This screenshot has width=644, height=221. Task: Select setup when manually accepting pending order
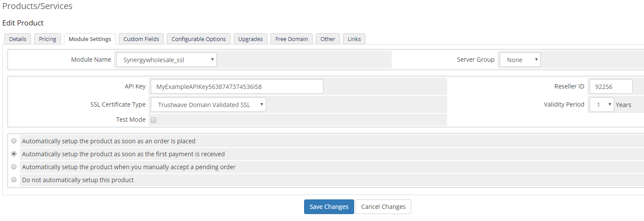point(14,167)
